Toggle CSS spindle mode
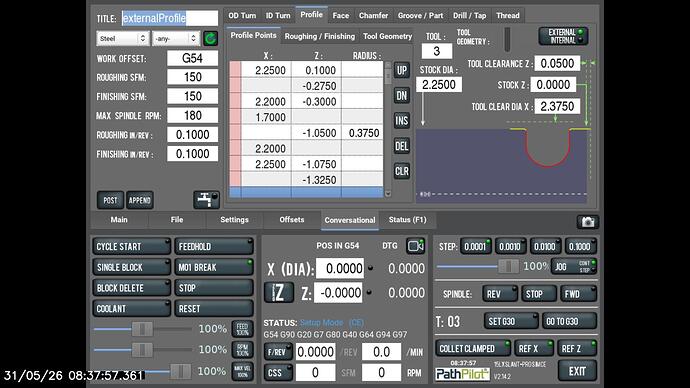690x388 pixels. (278, 373)
